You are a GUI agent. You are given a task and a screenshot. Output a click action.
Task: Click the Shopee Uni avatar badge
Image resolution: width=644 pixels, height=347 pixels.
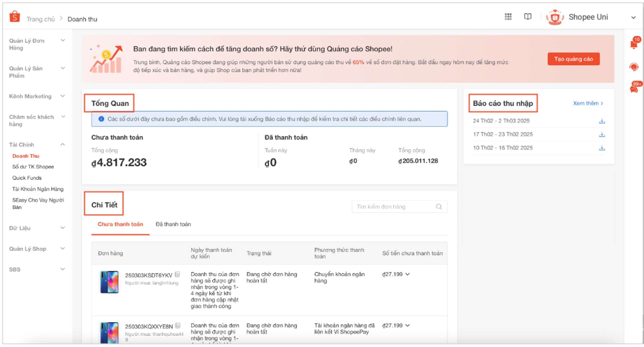pyautogui.click(x=555, y=17)
